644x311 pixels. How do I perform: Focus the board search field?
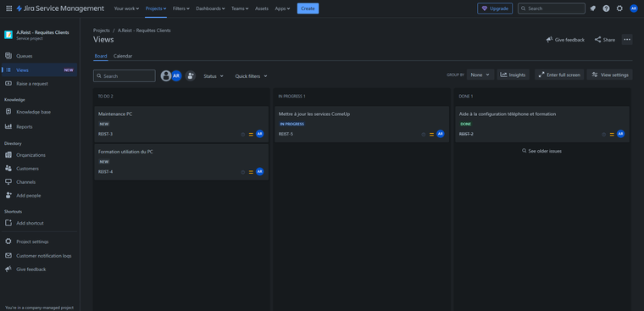point(125,76)
